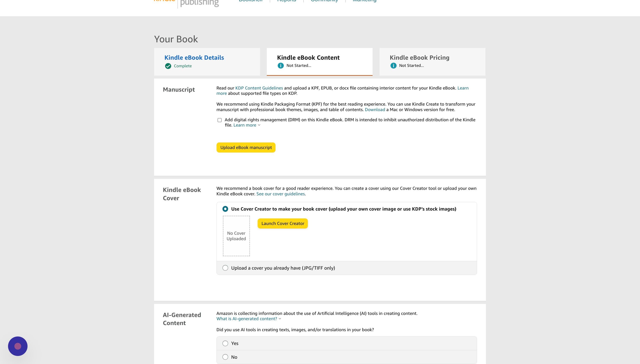Click the info icon under Kindle eBook Content
640x364 pixels.
(280, 66)
